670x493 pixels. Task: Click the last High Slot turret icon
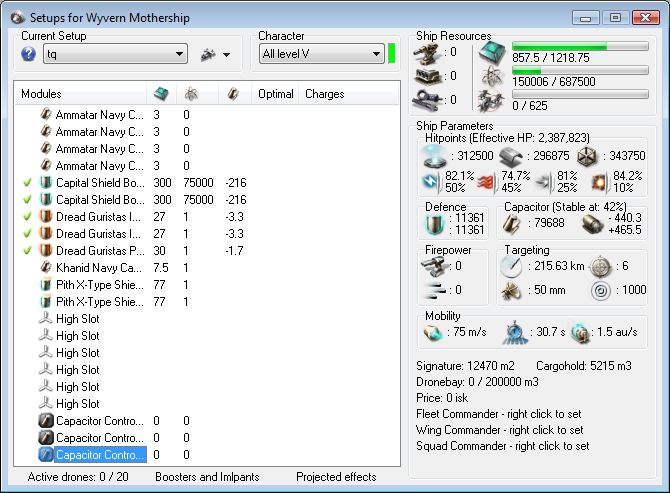pyautogui.click(x=46, y=403)
